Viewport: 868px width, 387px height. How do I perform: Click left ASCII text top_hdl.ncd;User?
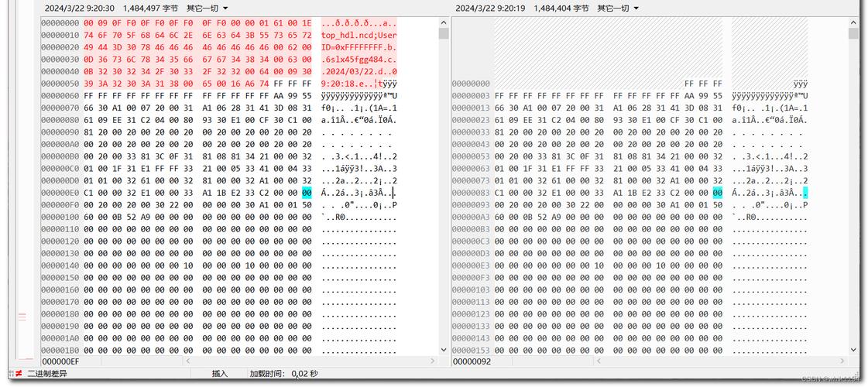[x=359, y=35]
